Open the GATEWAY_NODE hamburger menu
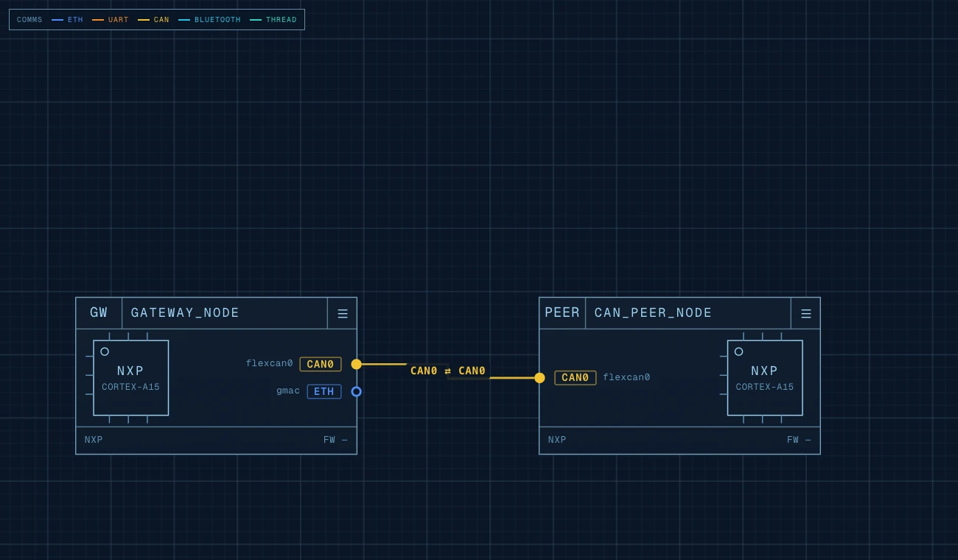Screen dimensions: 958x560 click(x=343, y=313)
